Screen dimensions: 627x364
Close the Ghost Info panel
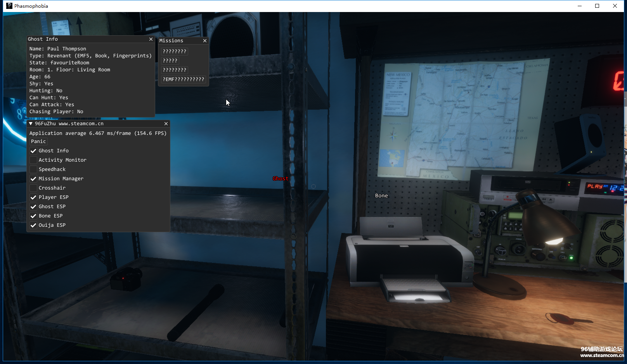151,39
